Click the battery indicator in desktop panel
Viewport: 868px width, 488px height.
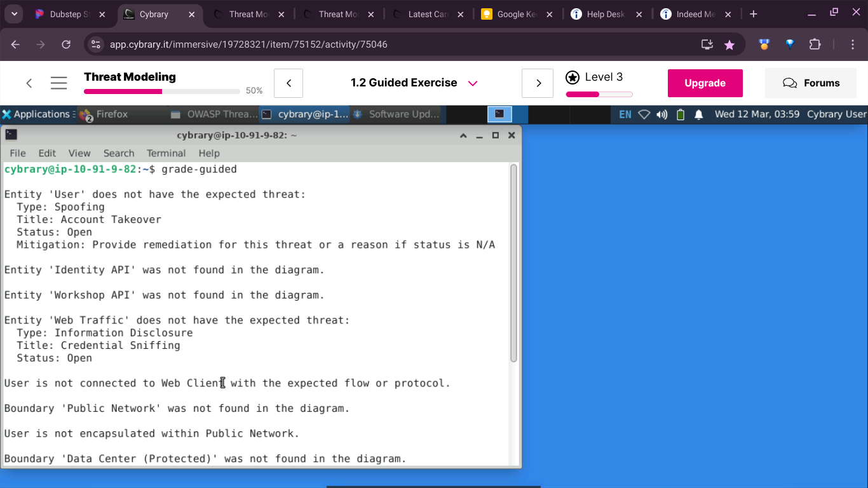tap(681, 114)
